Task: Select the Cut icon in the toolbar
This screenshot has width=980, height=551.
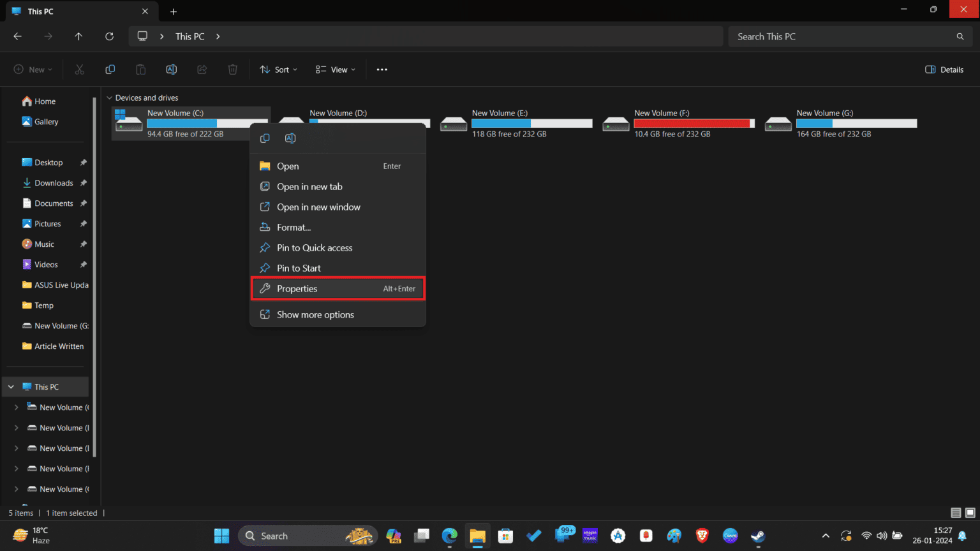Action: (79, 69)
